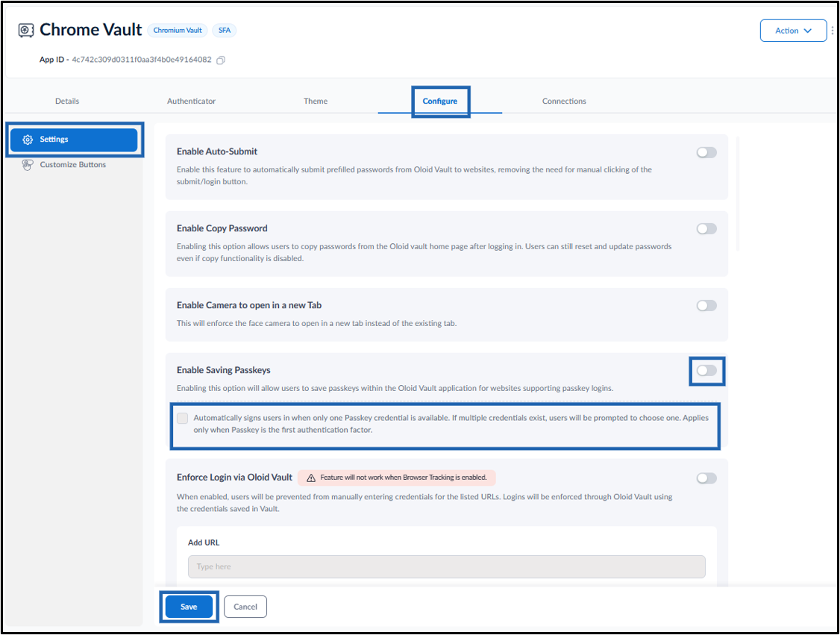Image resolution: width=840 pixels, height=635 pixels.
Task: Toggle Enable Camera to open in new Tab
Action: click(706, 305)
